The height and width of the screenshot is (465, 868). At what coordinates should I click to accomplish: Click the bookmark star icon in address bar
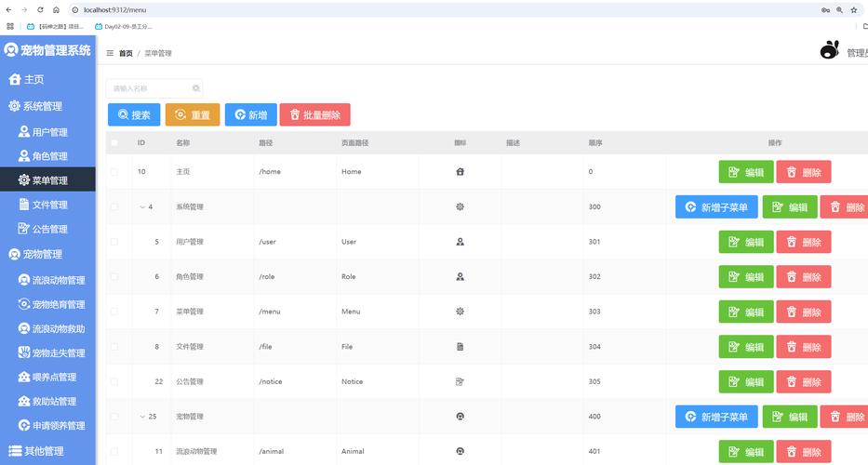pos(854,9)
